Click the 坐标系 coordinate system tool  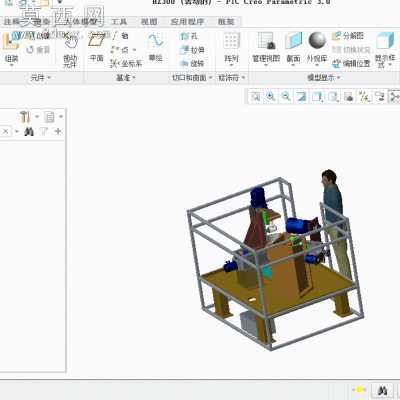point(126,63)
